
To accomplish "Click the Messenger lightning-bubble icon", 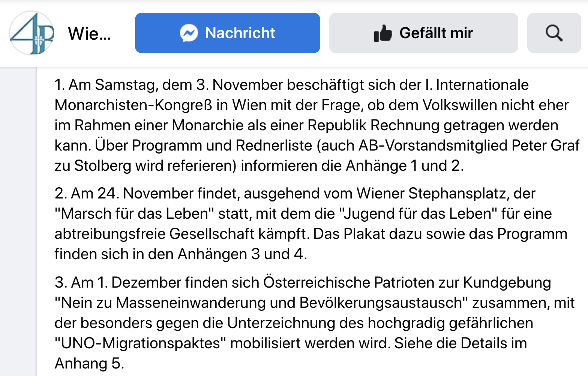I will coord(189,33).
